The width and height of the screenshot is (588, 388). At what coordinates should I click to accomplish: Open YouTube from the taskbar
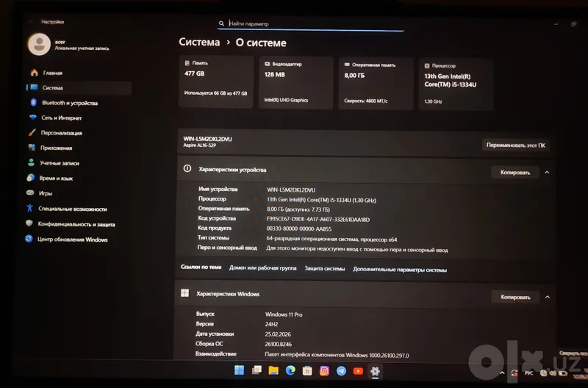pyautogui.click(x=358, y=371)
